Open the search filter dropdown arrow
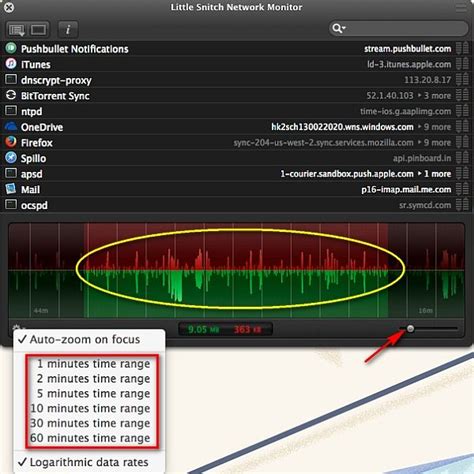This screenshot has height=474, width=474. pyautogui.click(x=344, y=28)
